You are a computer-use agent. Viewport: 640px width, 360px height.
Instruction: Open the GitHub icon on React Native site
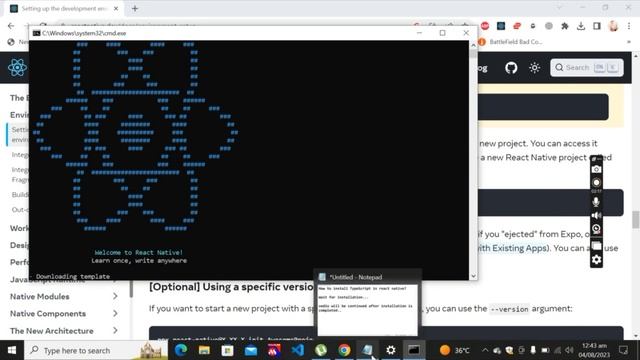pos(511,68)
